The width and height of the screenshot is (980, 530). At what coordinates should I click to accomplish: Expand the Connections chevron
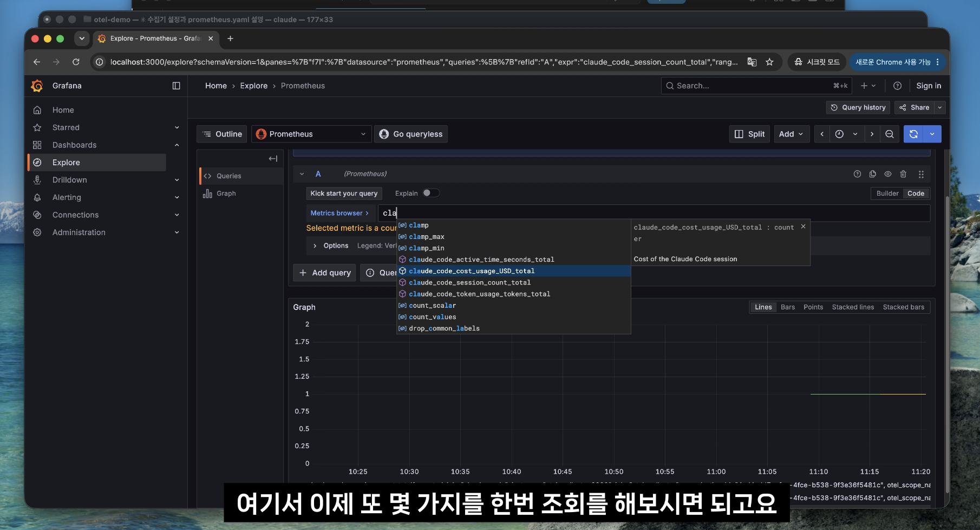click(177, 215)
